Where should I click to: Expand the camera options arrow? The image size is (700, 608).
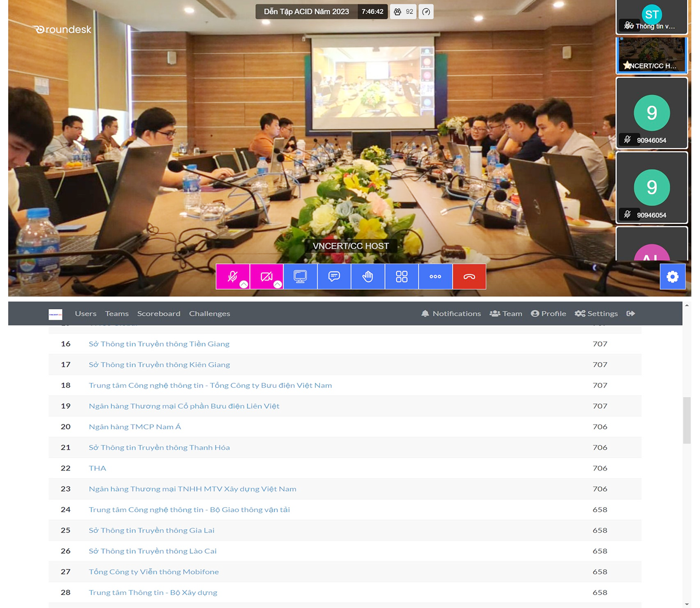coord(277,284)
